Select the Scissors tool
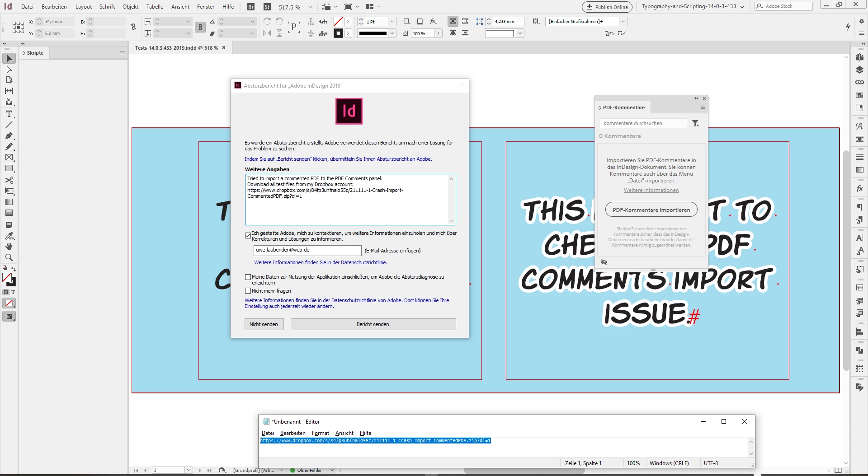 (9, 180)
